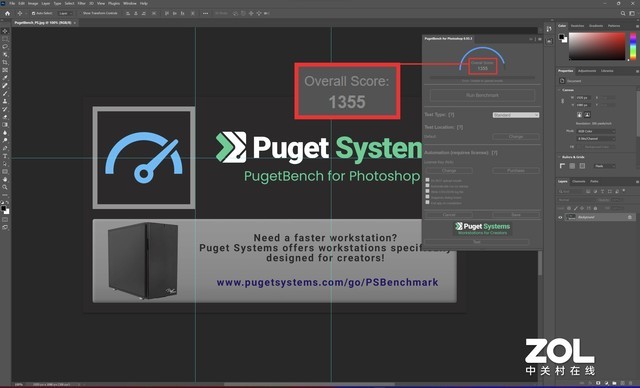Select the Zoom tool

pyautogui.click(x=5, y=187)
